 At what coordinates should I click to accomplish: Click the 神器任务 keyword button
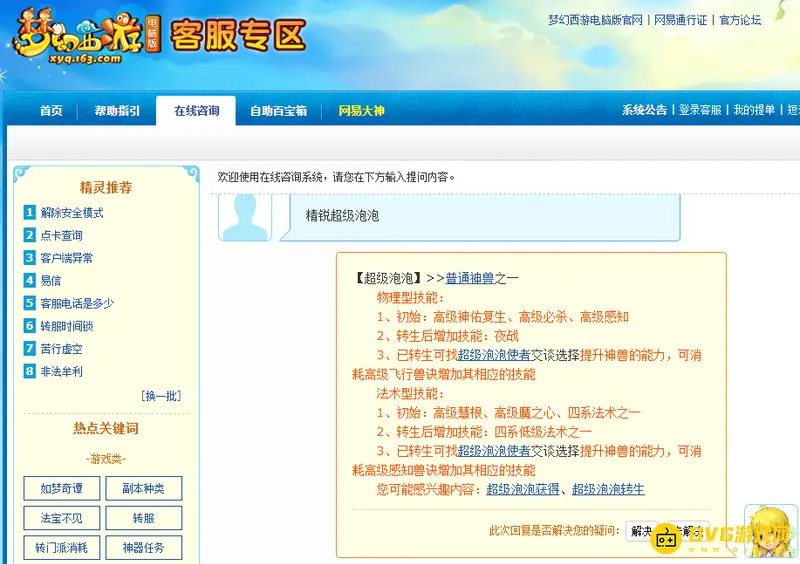tap(143, 548)
